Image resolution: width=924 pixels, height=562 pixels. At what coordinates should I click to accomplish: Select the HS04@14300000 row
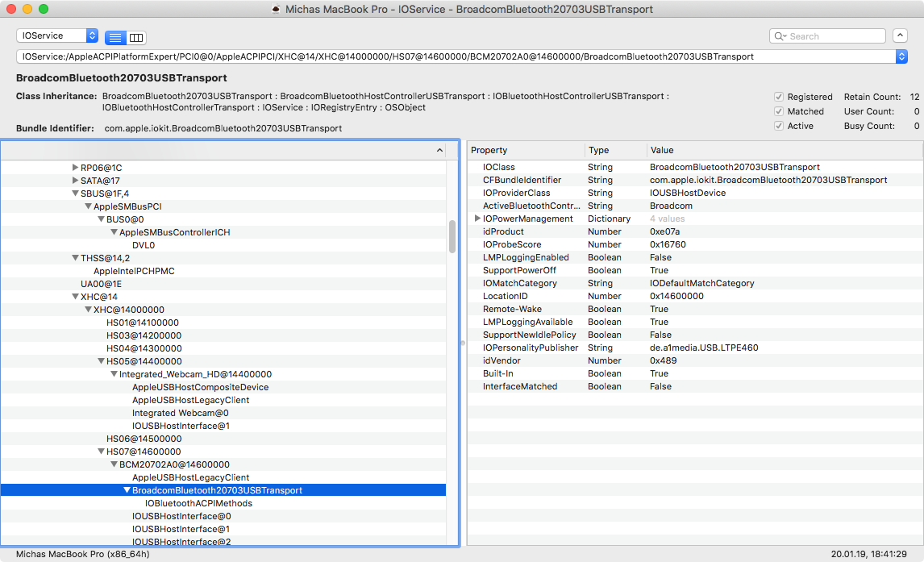tap(223, 349)
